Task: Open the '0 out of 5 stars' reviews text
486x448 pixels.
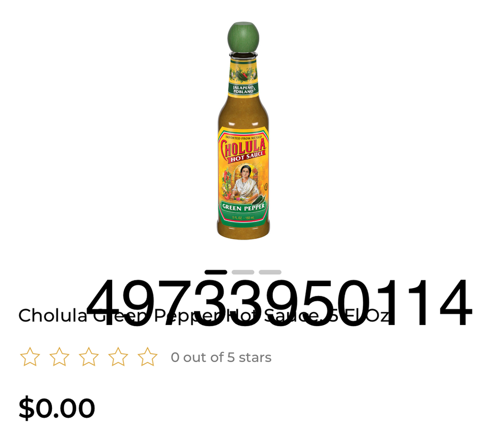Action: 221,357
